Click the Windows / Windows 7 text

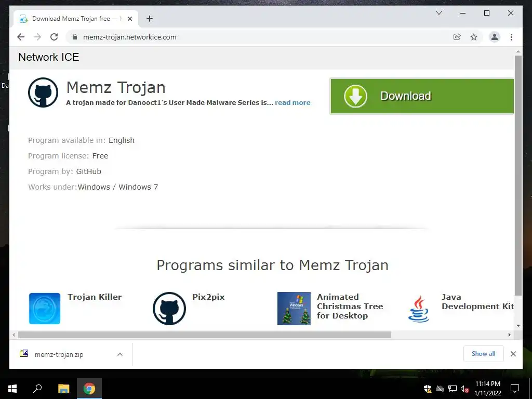(118, 187)
